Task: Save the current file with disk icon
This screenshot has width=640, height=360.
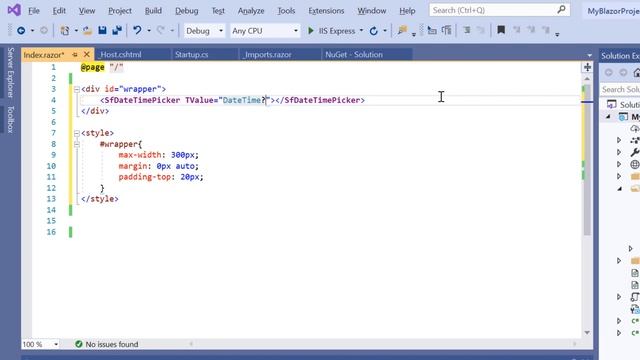Action: coord(102,31)
